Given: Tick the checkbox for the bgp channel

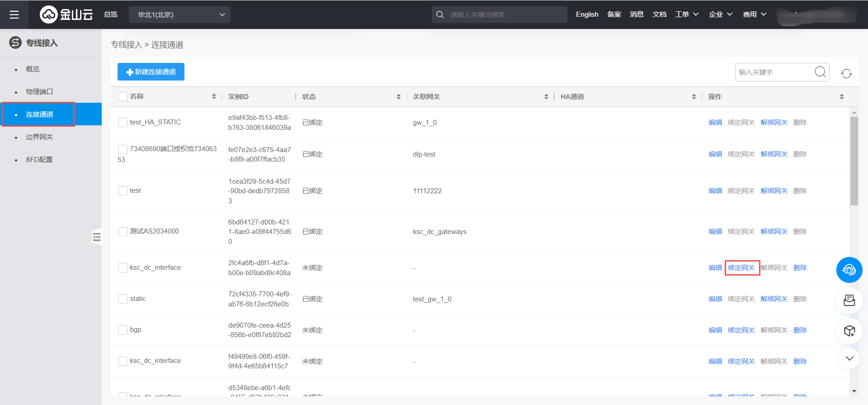Looking at the screenshot, I should pyautogui.click(x=123, y=330).
